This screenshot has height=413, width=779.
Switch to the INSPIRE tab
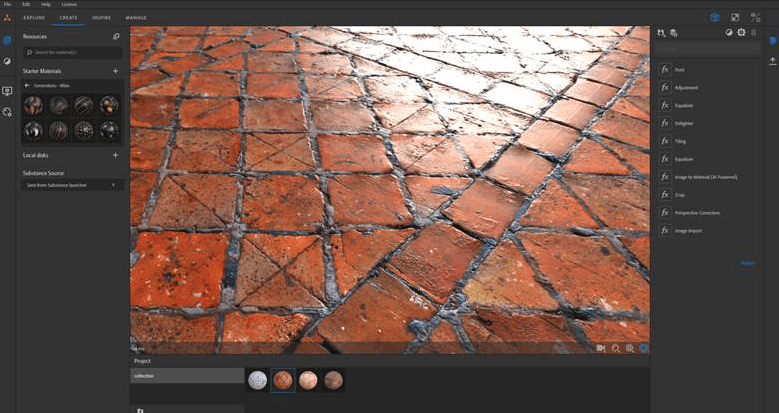pyautogui.click(x=101, y=17)
